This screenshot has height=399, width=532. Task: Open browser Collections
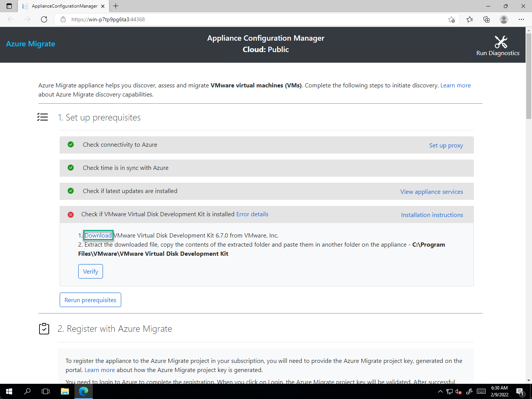(x=486, y=19)
